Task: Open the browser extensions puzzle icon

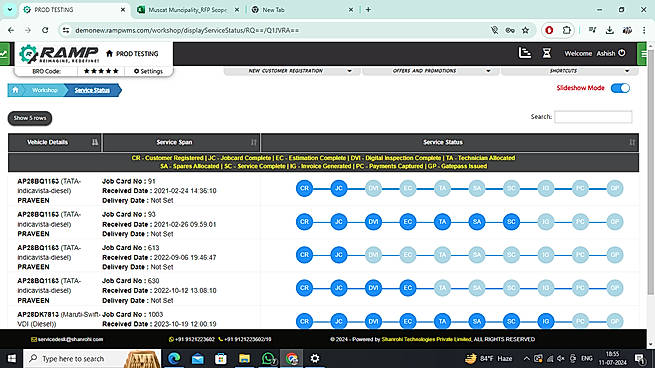Action: [x=566, y=30]
